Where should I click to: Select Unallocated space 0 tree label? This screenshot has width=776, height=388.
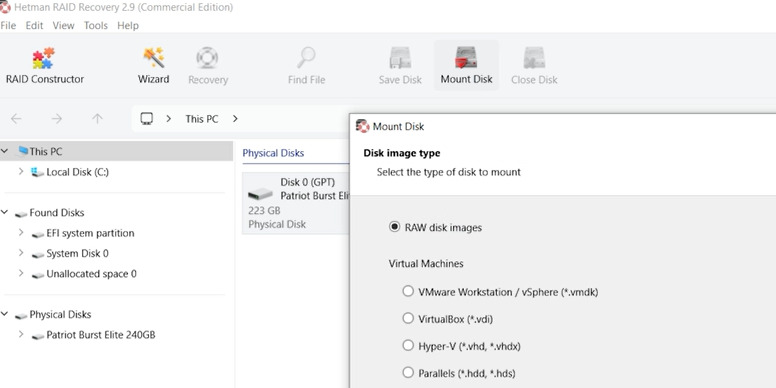coord(92,274)
